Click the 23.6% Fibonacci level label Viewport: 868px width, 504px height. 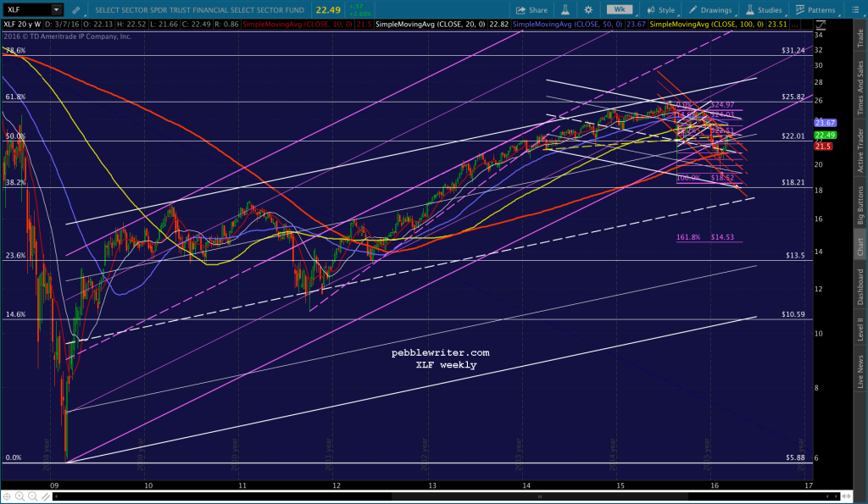point(15,256)
